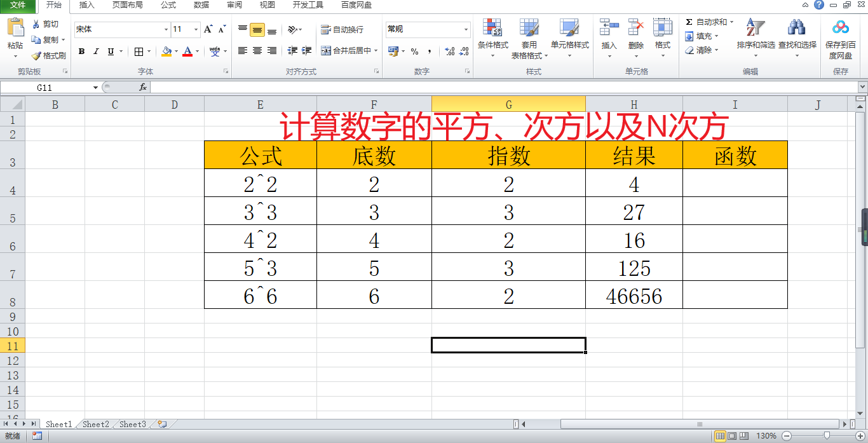Open the 填充 fill dropdown
Screen dimensions: 868x443
[703, 36]
